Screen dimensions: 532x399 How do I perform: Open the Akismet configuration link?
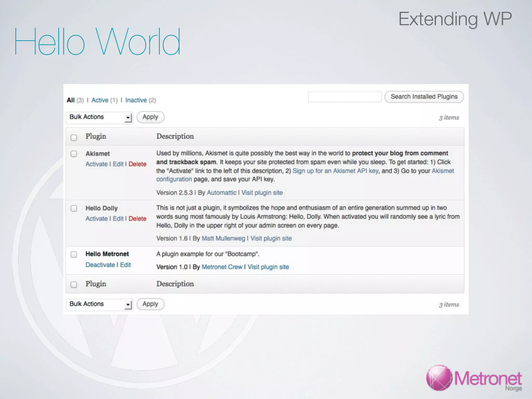tap(174, 179)
